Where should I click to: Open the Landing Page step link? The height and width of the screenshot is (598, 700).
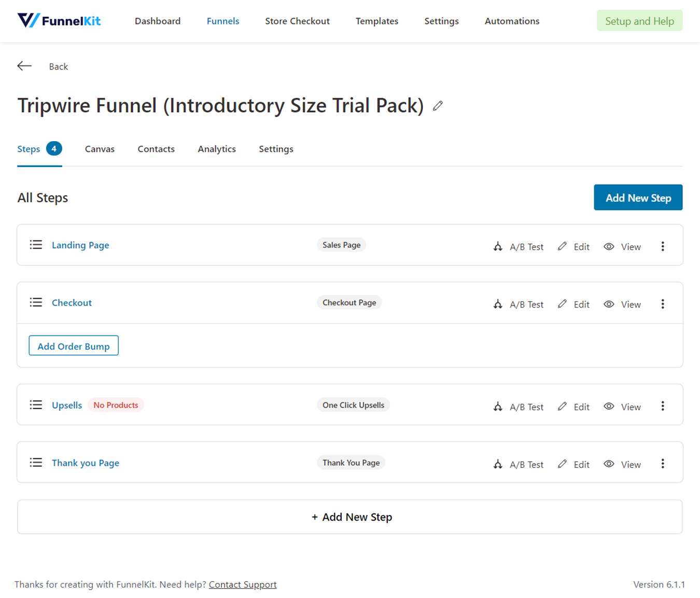coord(80,245)
